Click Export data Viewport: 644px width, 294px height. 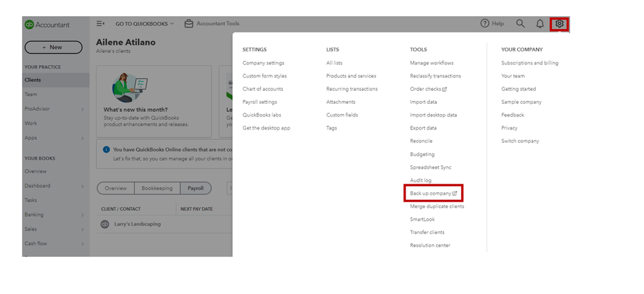click(423, 128)
